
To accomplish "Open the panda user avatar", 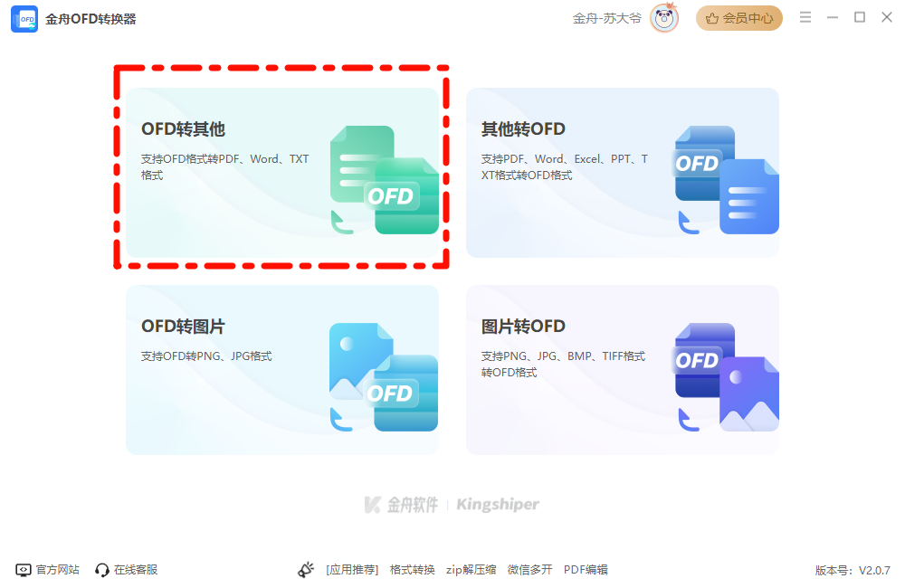I will (x=663, y=18).
